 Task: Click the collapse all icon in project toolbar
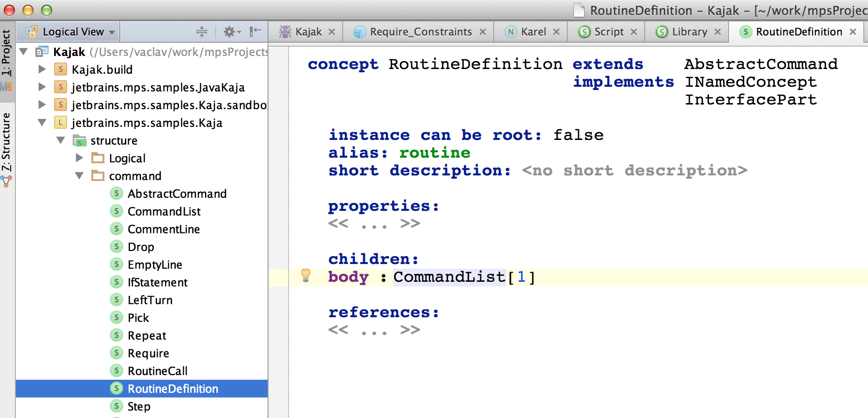201,32
